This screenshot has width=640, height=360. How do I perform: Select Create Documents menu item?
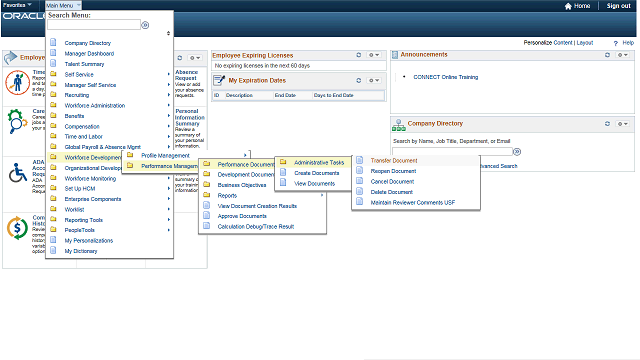pos(317,173)
